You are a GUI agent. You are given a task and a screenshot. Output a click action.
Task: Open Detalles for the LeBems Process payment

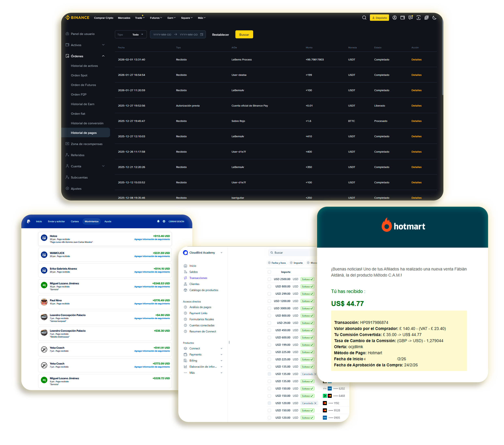coord(416,60)
